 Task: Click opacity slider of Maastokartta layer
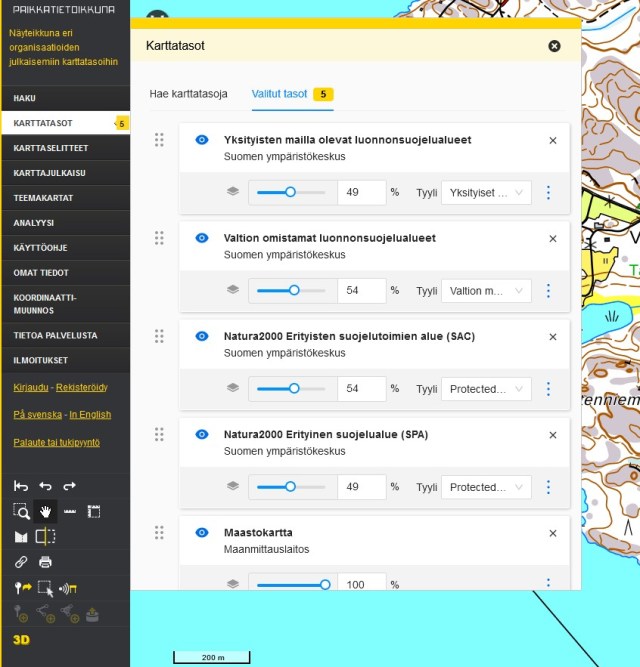tap(291, 585)
